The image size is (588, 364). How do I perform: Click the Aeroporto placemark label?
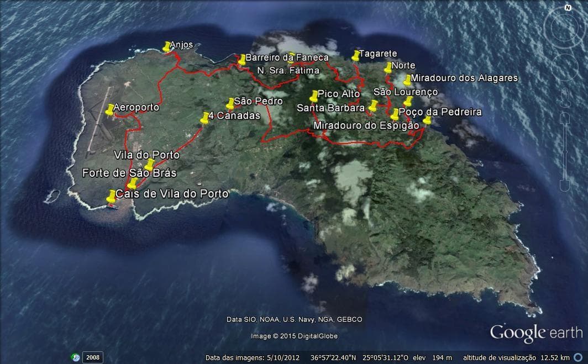(x=136, y=108)
